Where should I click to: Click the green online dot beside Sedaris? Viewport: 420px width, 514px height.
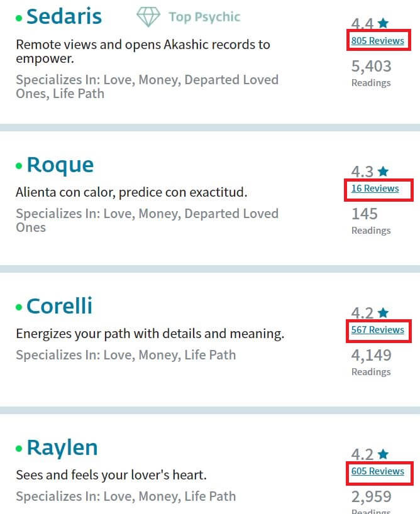[19, 18]
